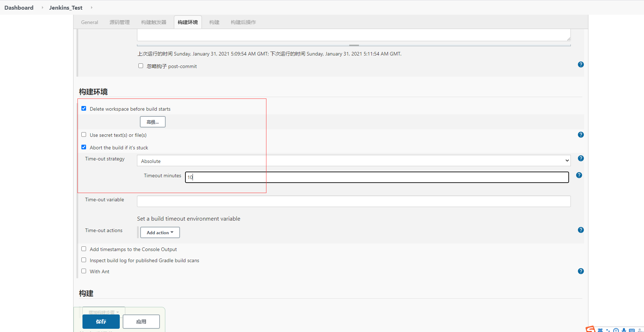
Task: Toggle Sogou English/Chinese mode icon
Action: click(600, 330)
